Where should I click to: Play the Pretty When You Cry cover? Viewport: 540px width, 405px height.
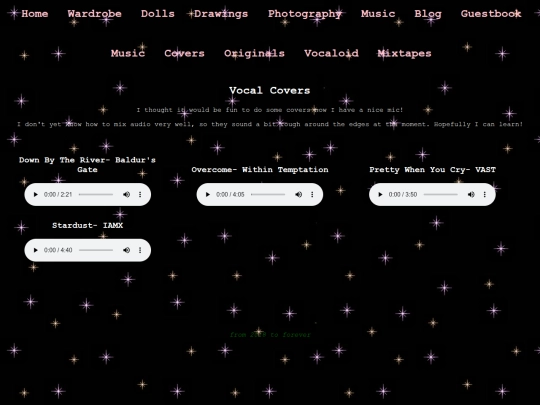coord(380,195)
